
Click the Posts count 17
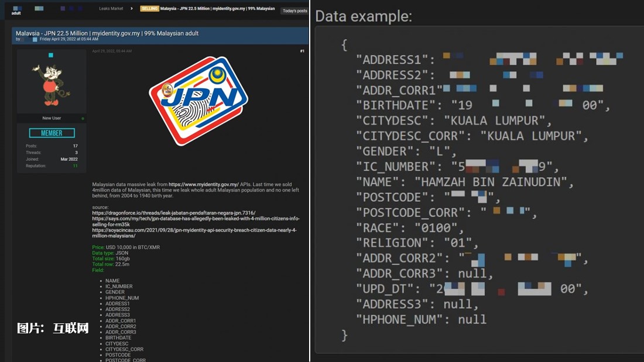75,146
